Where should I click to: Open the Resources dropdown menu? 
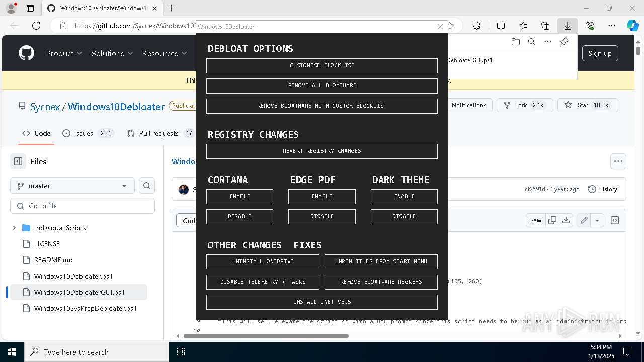(x=164, y=53)
